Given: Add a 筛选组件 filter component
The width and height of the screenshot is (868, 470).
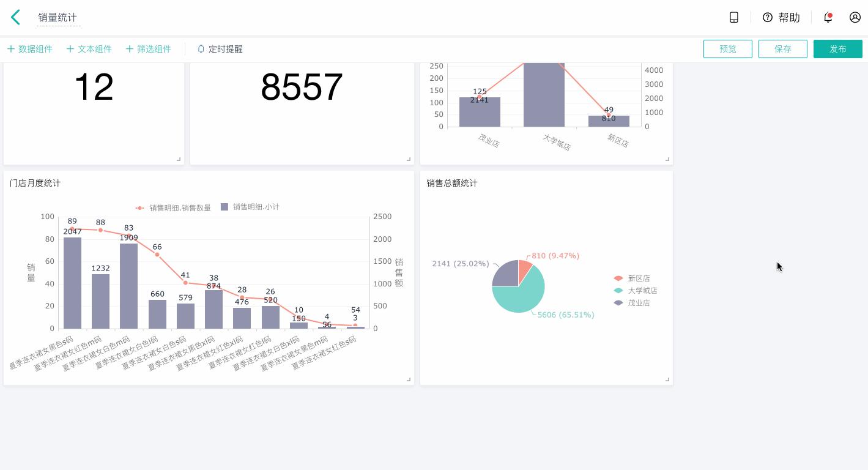Looking at the screenshot, I should point(148,49).
